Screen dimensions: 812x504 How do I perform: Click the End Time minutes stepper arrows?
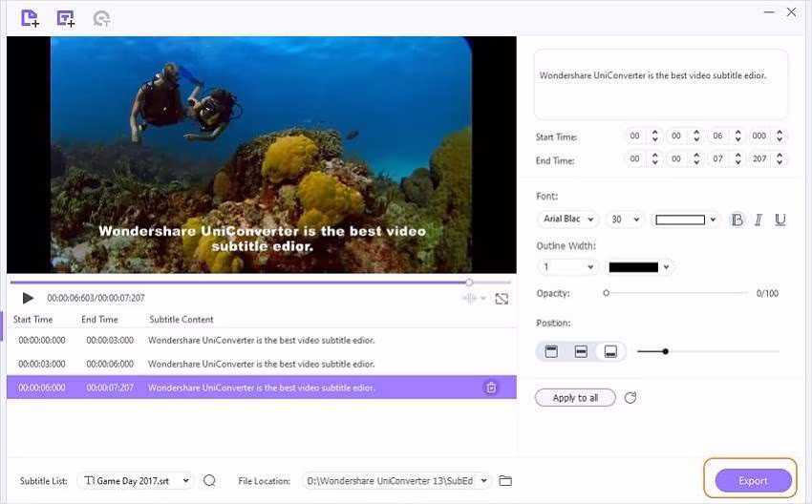click(x=696, y=158)
